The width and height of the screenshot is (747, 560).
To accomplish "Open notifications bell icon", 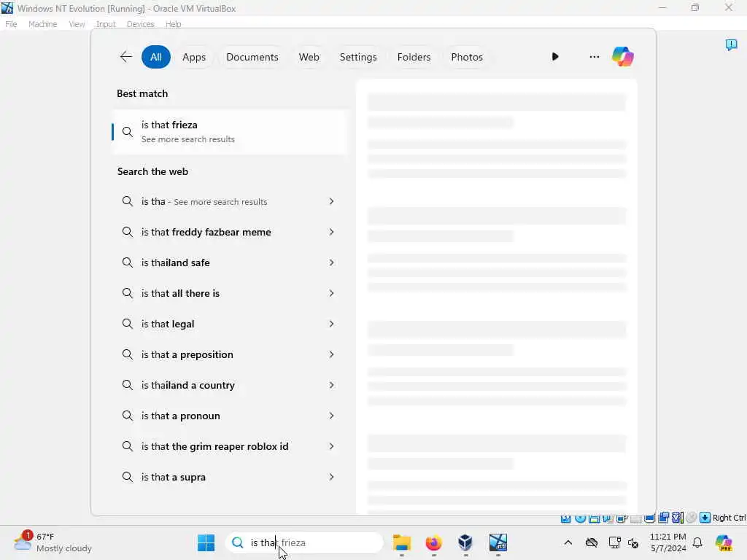I will [697, 542].
